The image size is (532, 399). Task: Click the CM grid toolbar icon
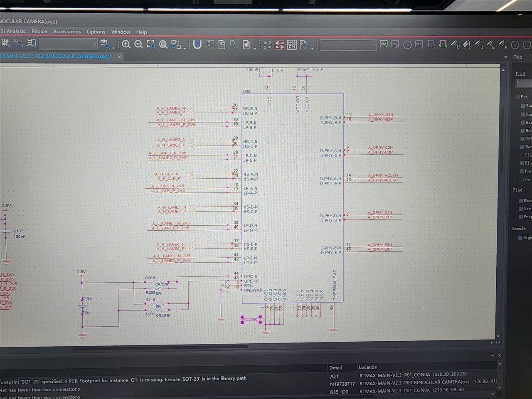pos(292,44)
